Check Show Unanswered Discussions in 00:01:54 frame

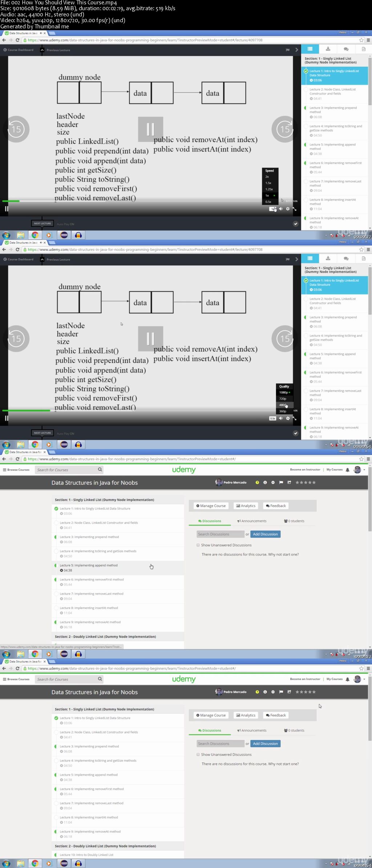(198, 755)
